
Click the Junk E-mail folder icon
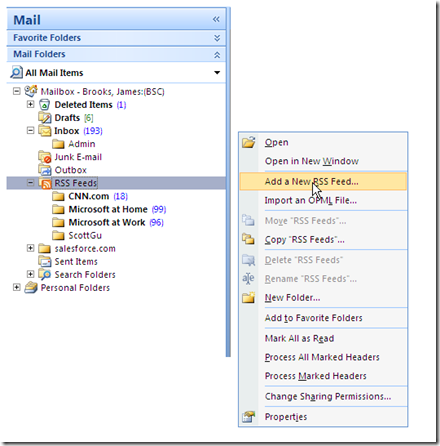pyautogui.click(x=45, y=157)
